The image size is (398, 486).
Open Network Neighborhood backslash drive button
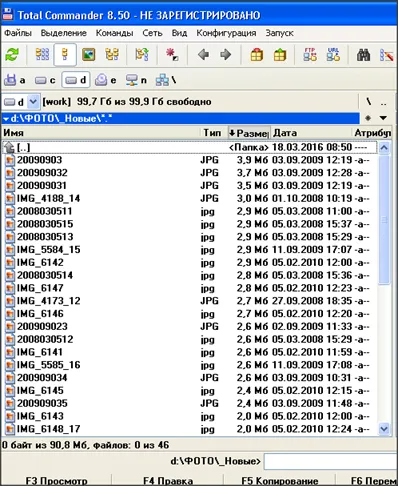pyautogui.click(x=166, y=80)
